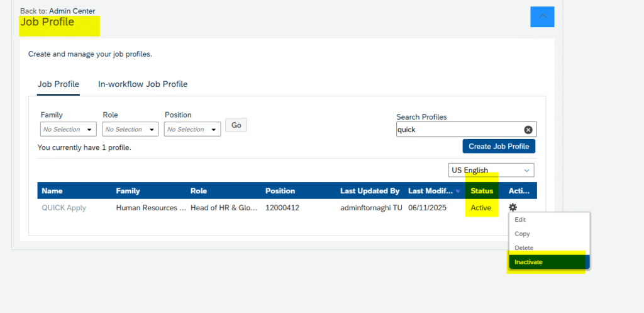
Task: Click the Create Job Profile button
Action: [499, 146]
